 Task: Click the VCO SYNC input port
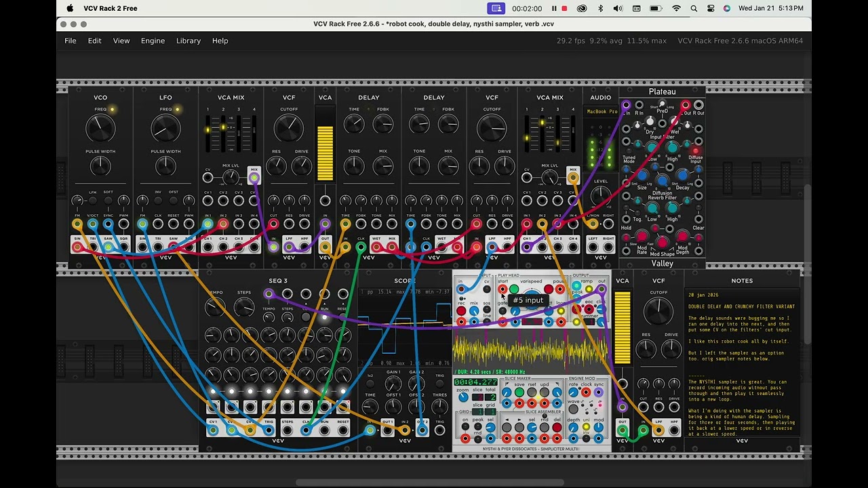click(108, 224)
